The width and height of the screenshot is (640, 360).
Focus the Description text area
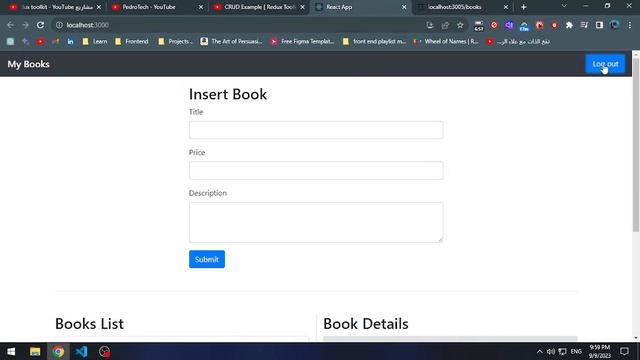(316, 222)
